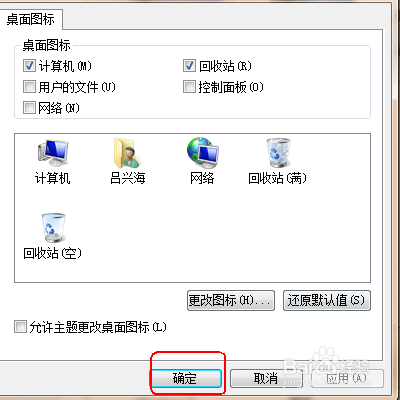Image resolution: width=400 pixels, height=400 pixels.
Task: Click the 桌面图标 group box title label
Action: click(46, 45)
